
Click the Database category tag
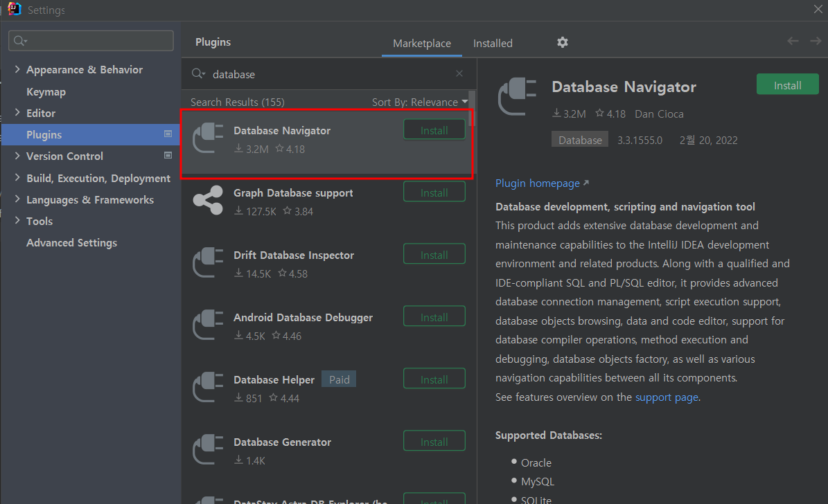[x=580, y=140]
